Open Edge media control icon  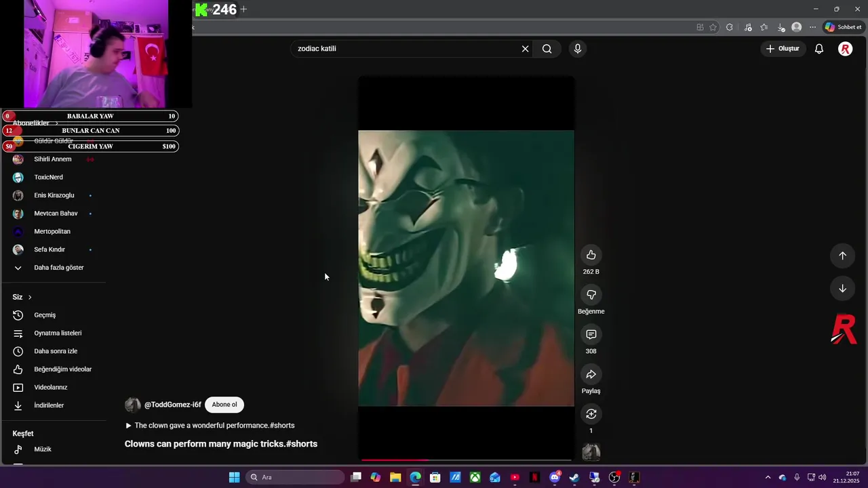click(x=748, y=27)
